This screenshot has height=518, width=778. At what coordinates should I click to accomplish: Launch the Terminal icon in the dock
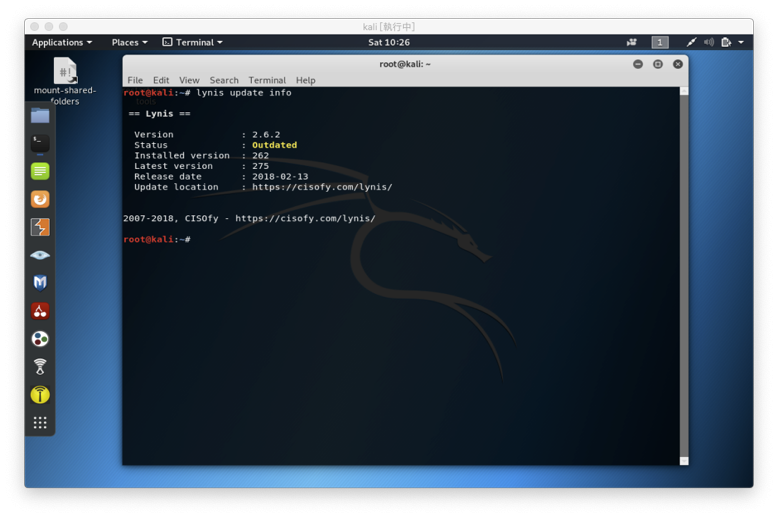click(x=40, y=143)
